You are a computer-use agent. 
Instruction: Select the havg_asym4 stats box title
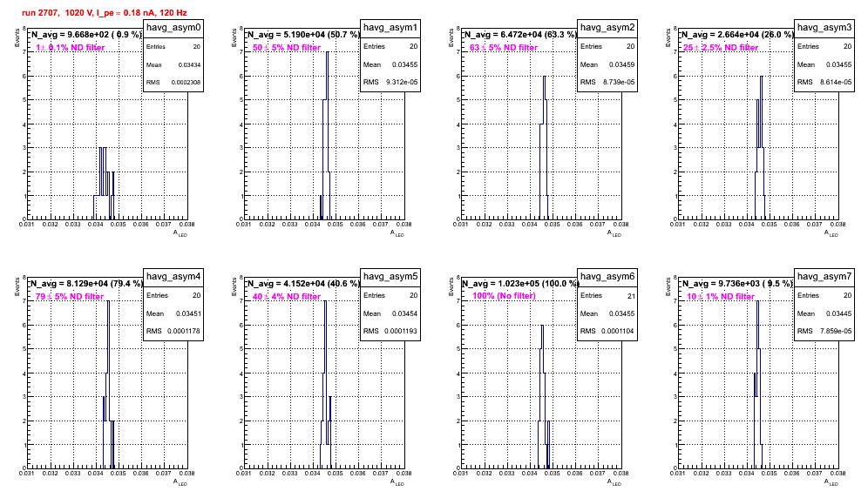coord(173,276)
